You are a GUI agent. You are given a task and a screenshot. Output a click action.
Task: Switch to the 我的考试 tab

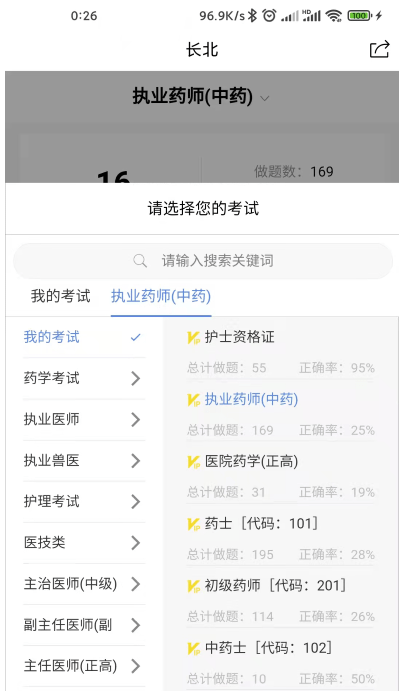pos(60,296)
